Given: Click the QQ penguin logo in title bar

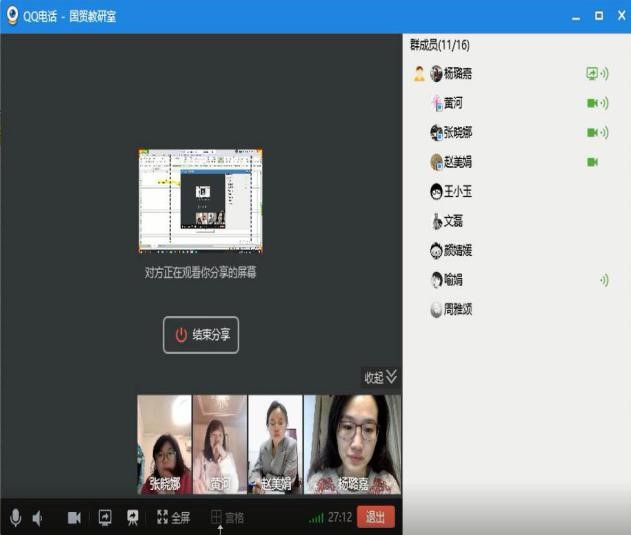Looking at the screenshot, I should [x=12, y=15].
